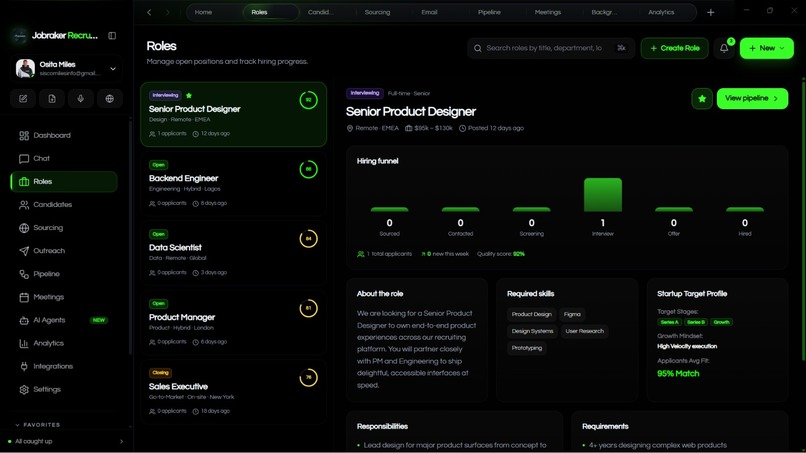Open the New dropdown button
Viewport: 806px width, 453px height.
coord(766,48)
